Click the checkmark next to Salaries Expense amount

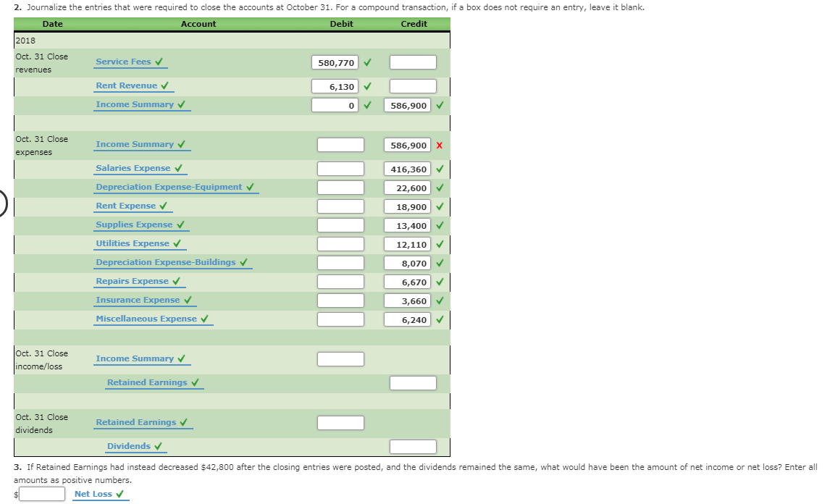441,169
